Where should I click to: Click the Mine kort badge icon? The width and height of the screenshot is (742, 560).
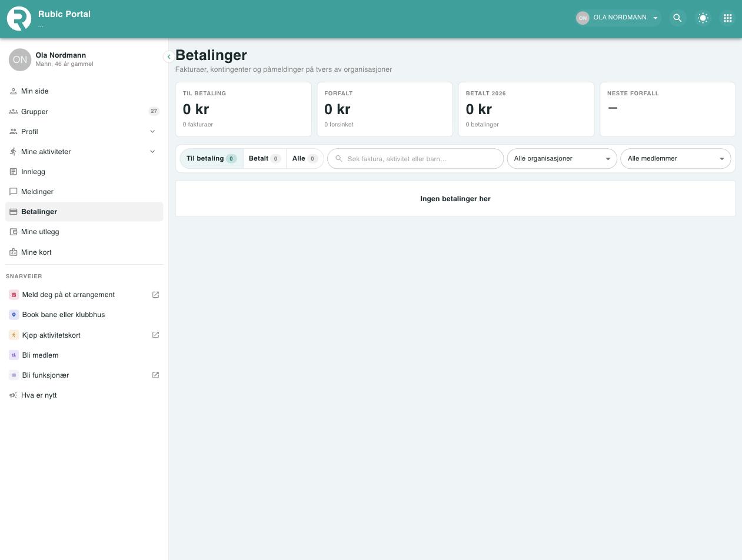pos(14,252)
